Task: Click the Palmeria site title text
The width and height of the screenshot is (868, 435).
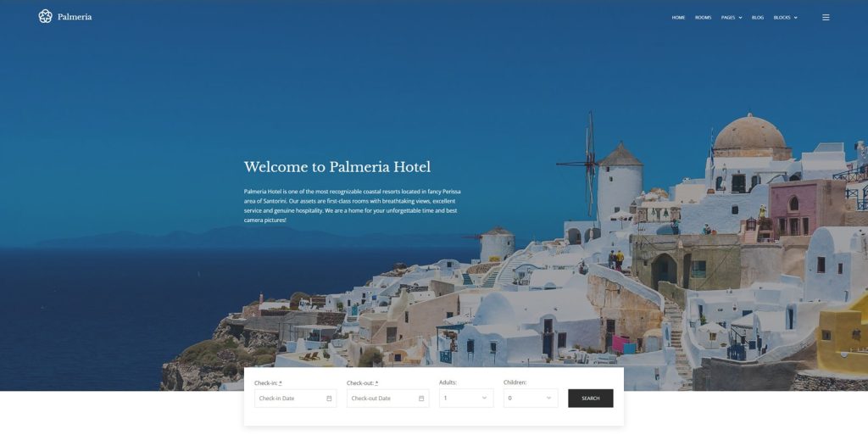Action: [75, 17]
